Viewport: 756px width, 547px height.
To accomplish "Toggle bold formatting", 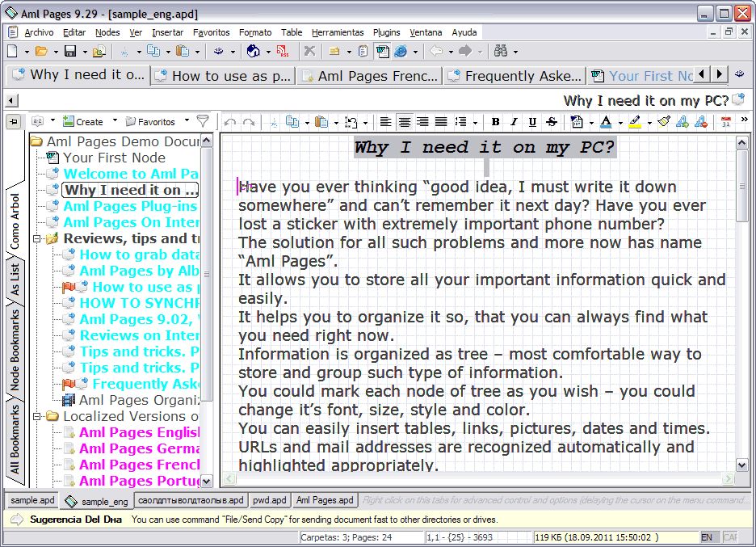I will [x=495, y=122].
